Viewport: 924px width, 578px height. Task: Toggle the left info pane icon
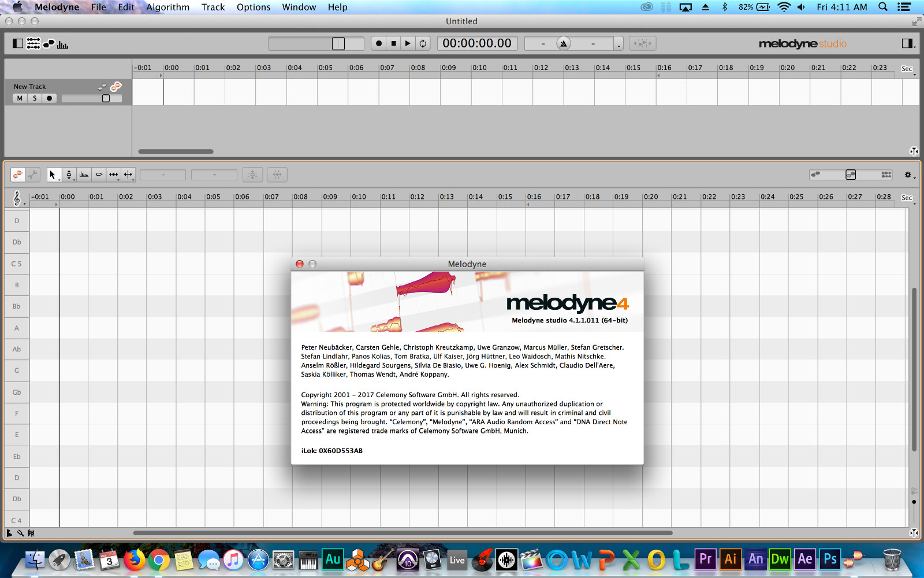tap(18, 43)
